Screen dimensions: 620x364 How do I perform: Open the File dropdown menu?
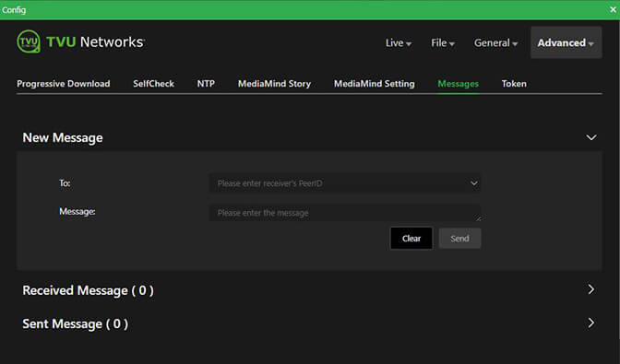point(443,42)
